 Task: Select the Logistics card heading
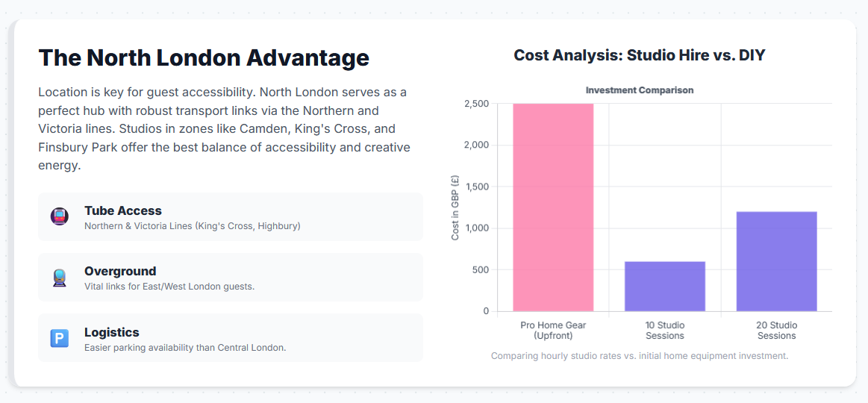[x=112, y=332]
